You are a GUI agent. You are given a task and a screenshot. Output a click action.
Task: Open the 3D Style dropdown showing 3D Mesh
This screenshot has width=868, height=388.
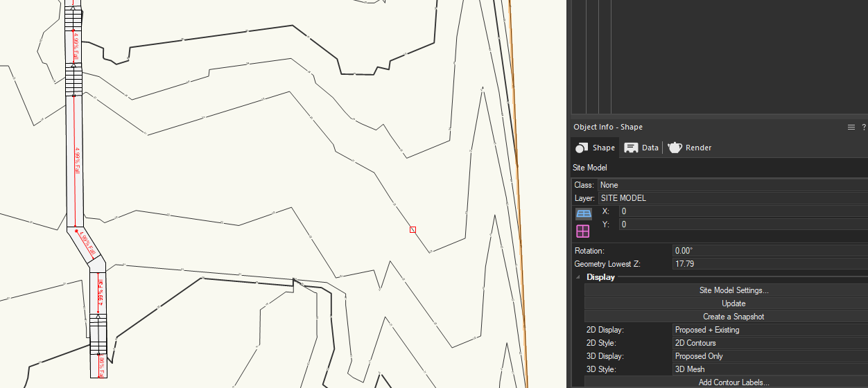pos(770,369)
